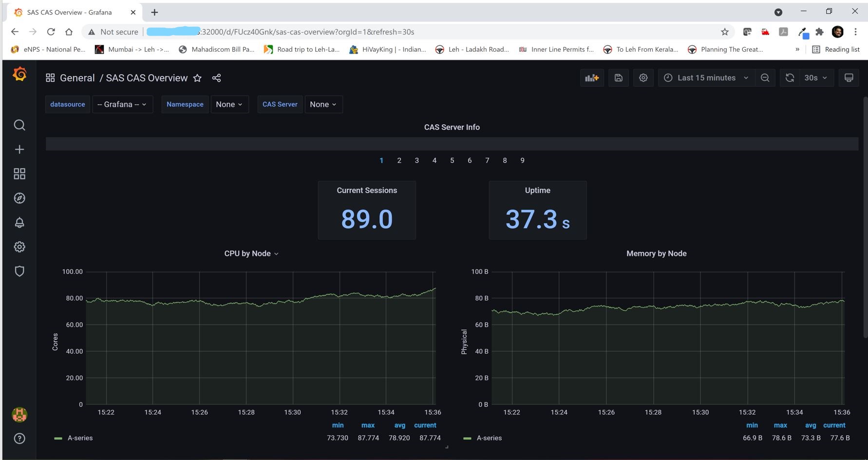This screenshot has height=460, width=868.
Task: Open a new Chrome tab
Action: [x=154, y=12]
